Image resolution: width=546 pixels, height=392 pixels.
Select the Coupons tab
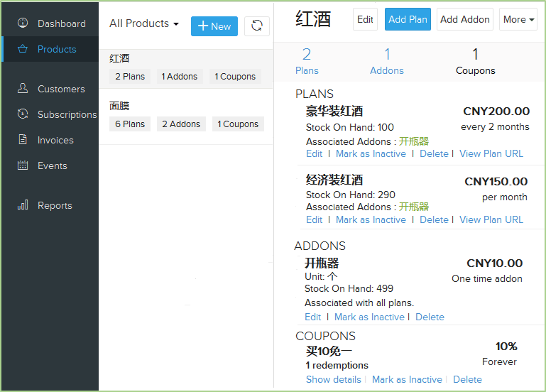pyautogui.click(x=475, y=61)
